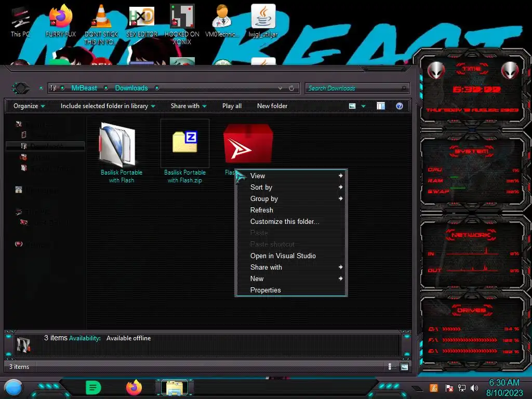The width and height of the screenshot is (532, 399).
Task: Open Explorer help question mark icon
Action: coord(400,106)
